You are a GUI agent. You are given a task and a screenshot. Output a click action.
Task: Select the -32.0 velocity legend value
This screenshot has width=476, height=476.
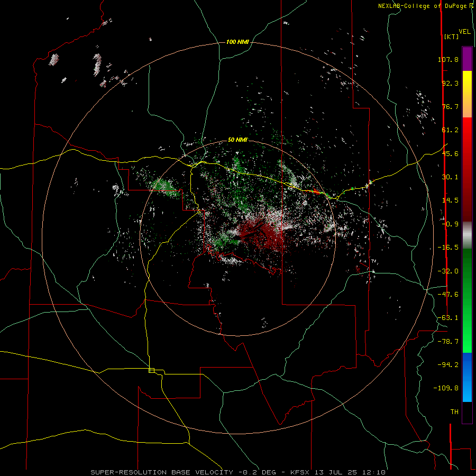tap(448, 271)
